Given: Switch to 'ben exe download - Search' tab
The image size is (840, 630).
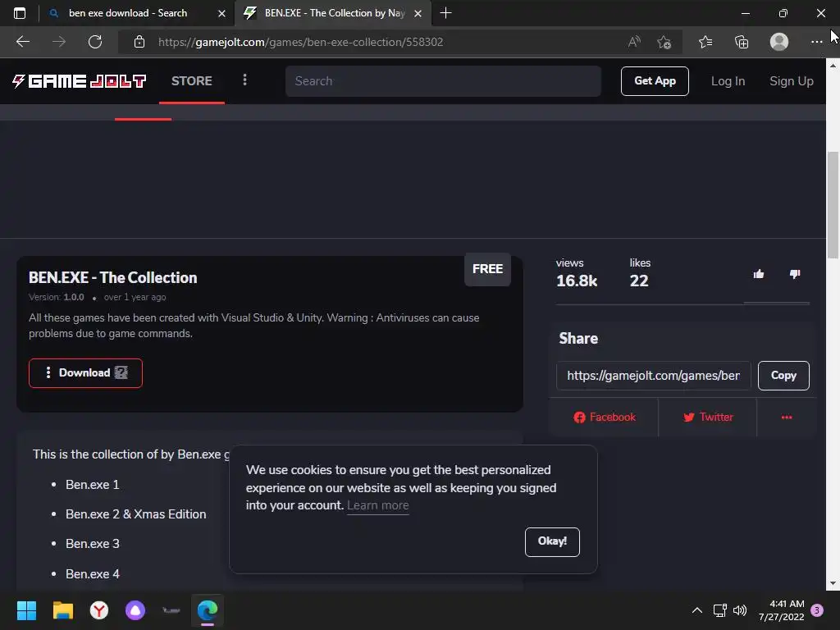Looking at the screenshot, I should tap(128, 13).
